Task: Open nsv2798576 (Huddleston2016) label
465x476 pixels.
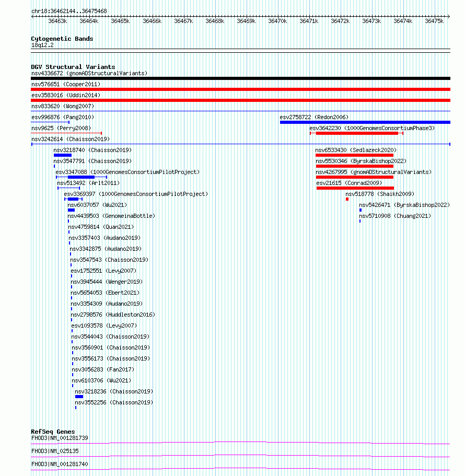Action: tap(113, 315)
